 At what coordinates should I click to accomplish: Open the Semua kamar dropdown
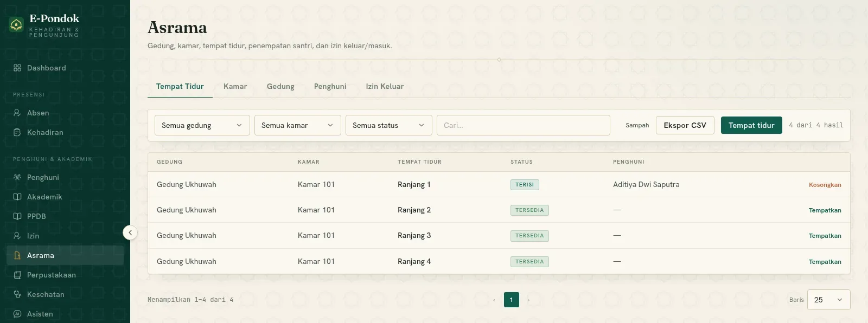(x=298, y=125)
